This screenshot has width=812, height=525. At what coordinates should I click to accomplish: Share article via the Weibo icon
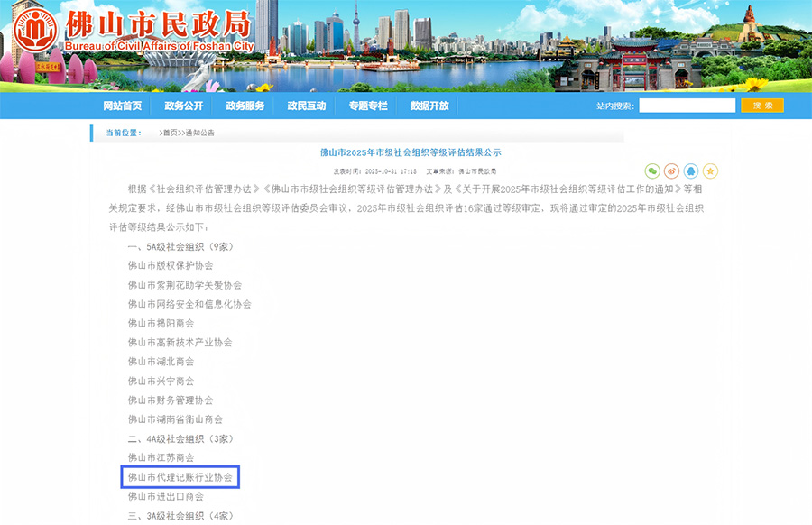point(671,171)
